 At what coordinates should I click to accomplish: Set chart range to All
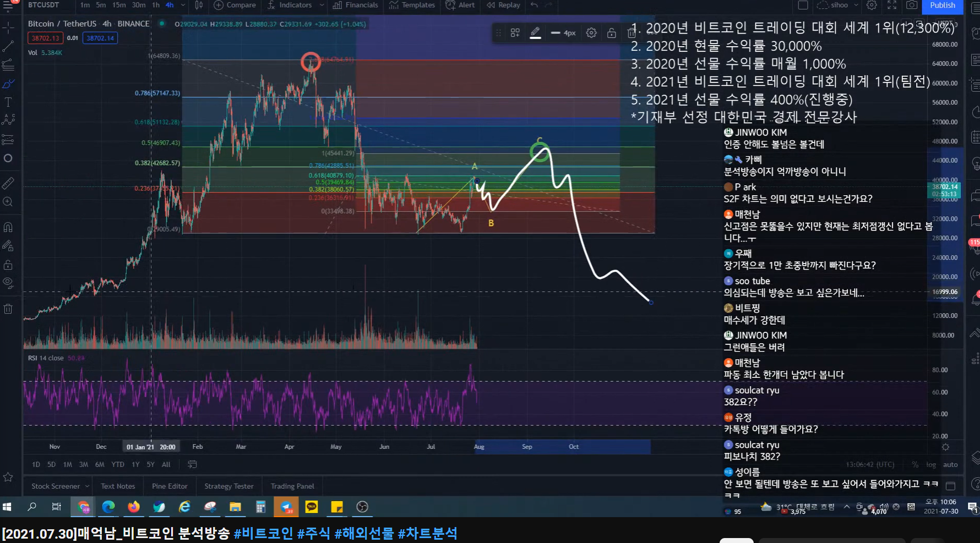[166, 464]
